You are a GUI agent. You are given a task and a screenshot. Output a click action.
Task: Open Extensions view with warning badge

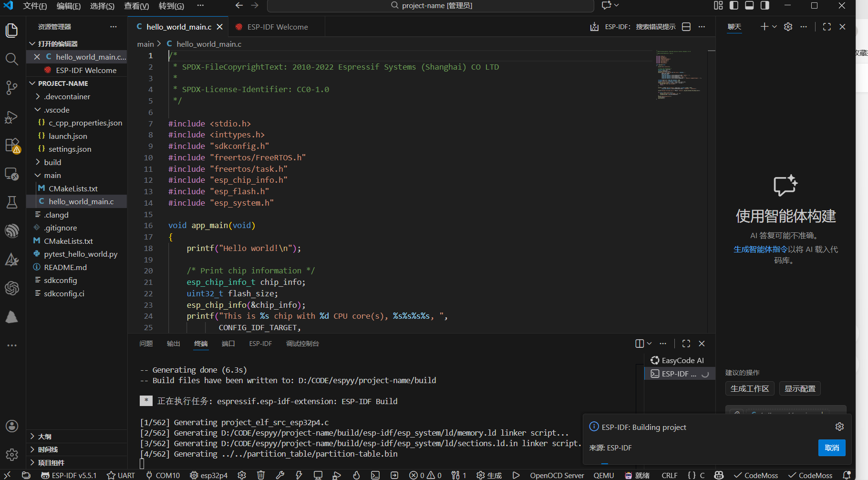point(11,146)
